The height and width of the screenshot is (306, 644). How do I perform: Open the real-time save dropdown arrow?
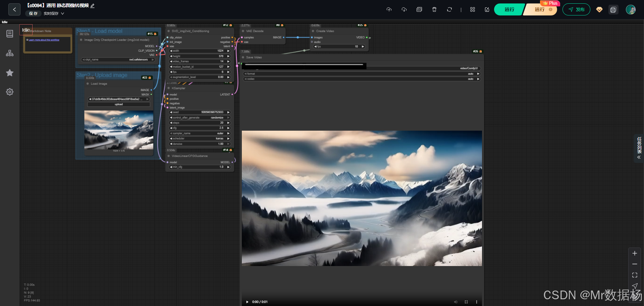tap(62, 13)
